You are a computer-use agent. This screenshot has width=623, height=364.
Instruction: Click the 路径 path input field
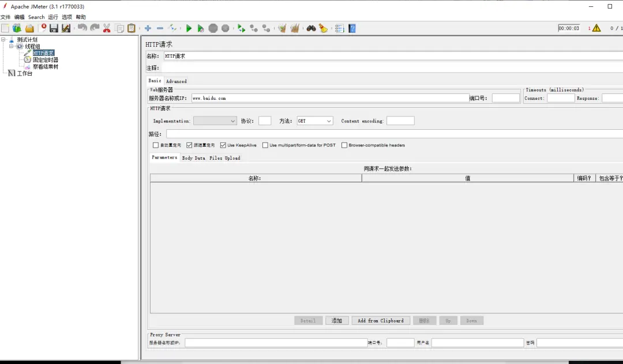point(394,134)
